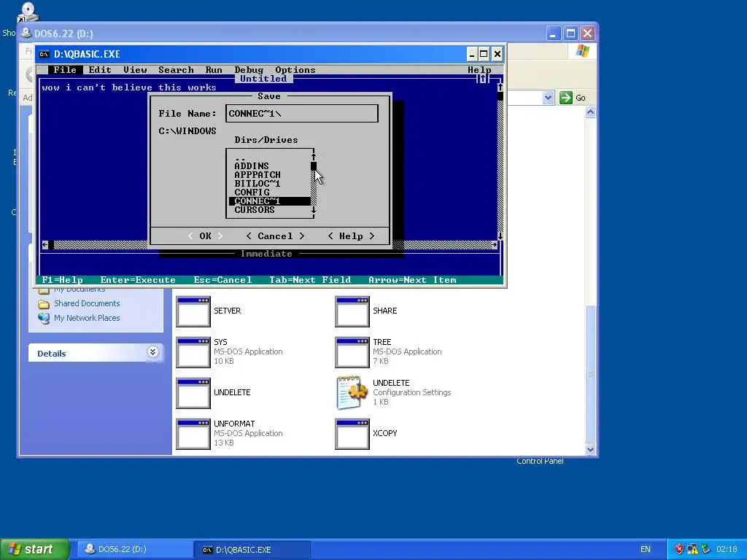Open Shared Documents link in Explorer
This screenshot has width=747, height=560.
tap(87, 303)
